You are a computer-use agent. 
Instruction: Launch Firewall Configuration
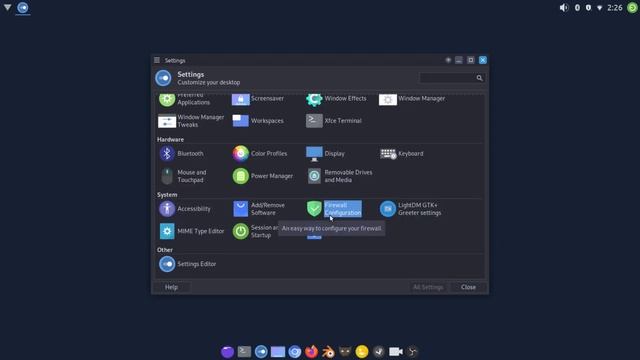[333, 209]
